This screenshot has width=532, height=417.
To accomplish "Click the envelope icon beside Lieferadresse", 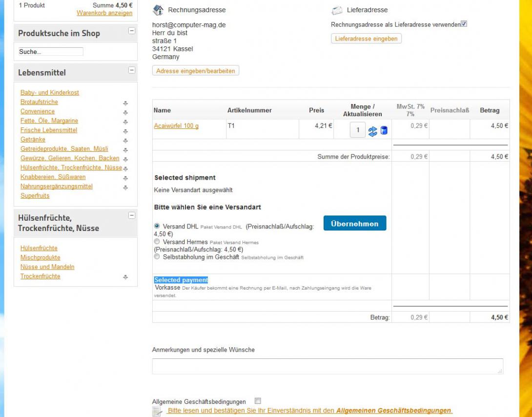I will point(337,10).
